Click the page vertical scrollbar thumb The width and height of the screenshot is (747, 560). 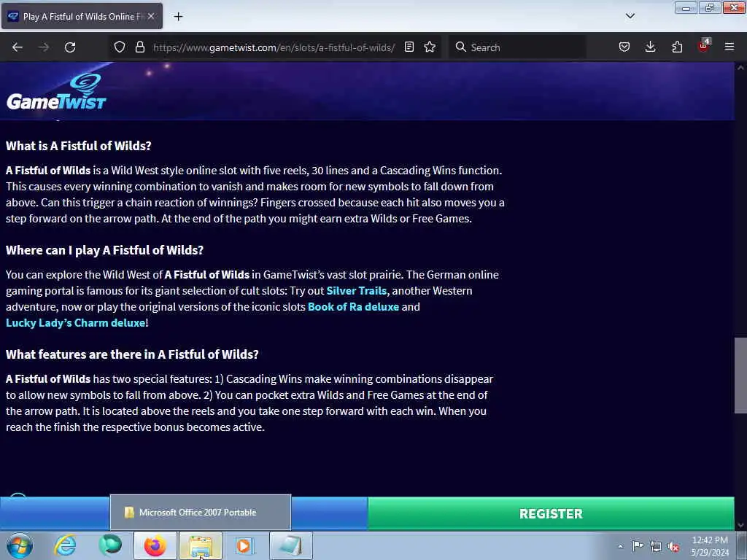[740, 376]
